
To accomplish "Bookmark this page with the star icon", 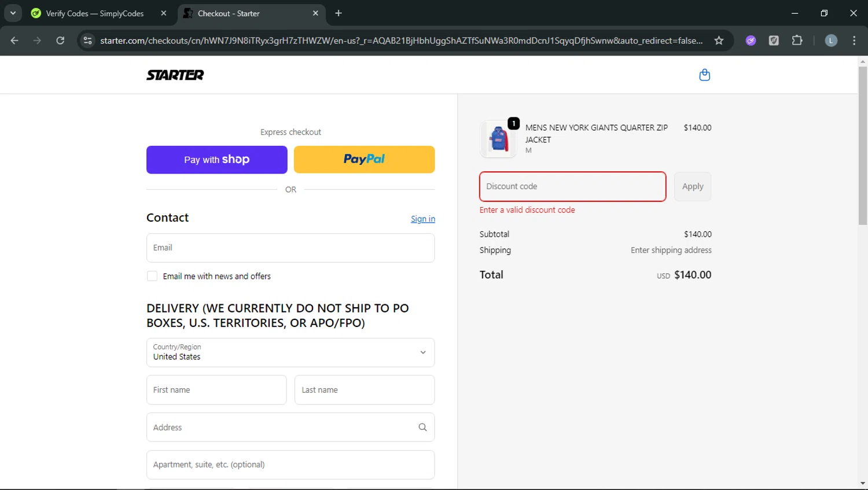I will [x=719, y=40].
